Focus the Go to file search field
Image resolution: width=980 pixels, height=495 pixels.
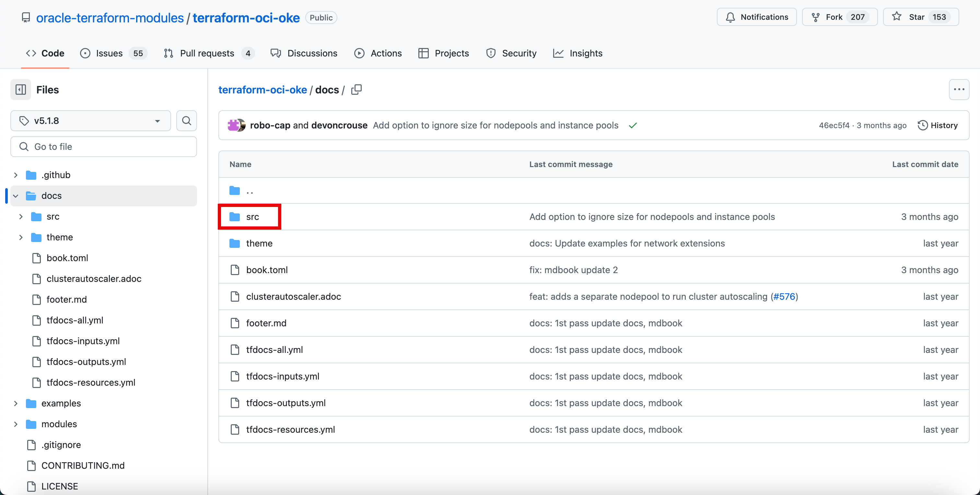103,147
